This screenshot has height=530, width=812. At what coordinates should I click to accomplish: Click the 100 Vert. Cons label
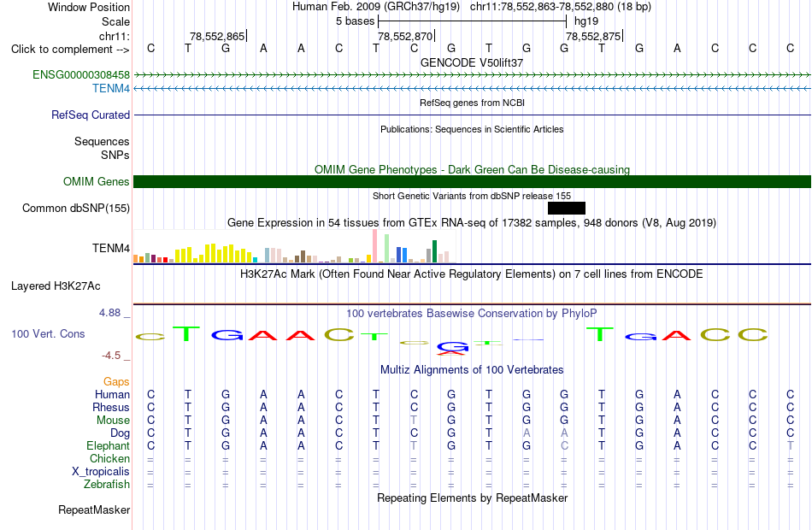pyautogui.click(x=48, y=334)
